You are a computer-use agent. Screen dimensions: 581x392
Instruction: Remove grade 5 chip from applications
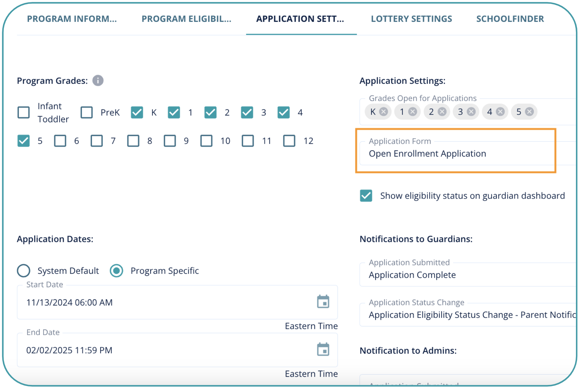pyautogui.click(x=529, y=112)
